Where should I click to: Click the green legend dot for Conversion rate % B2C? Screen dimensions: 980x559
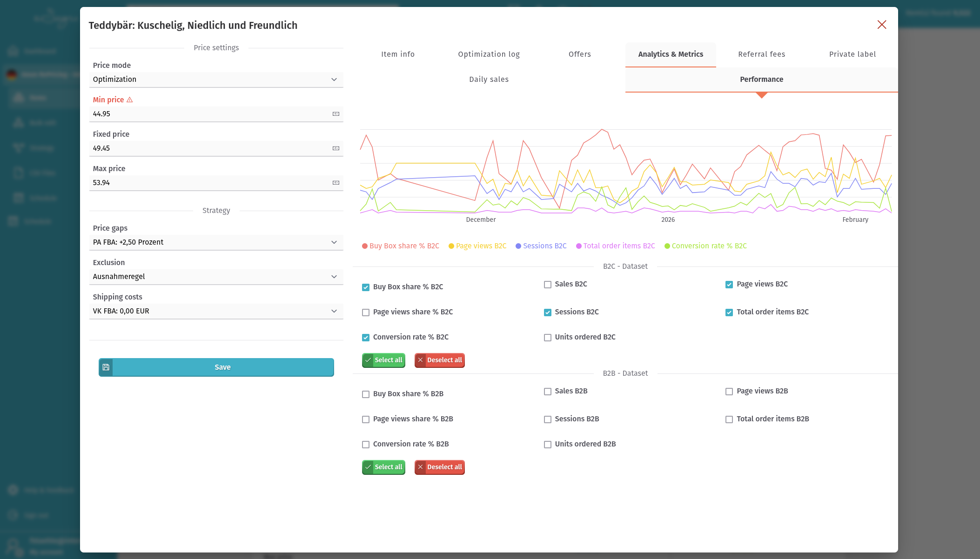666,246
